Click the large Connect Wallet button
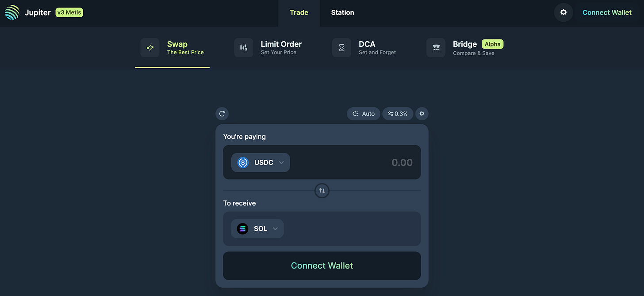This screenshot has width=644, height=296. click(x=322, y=266)
